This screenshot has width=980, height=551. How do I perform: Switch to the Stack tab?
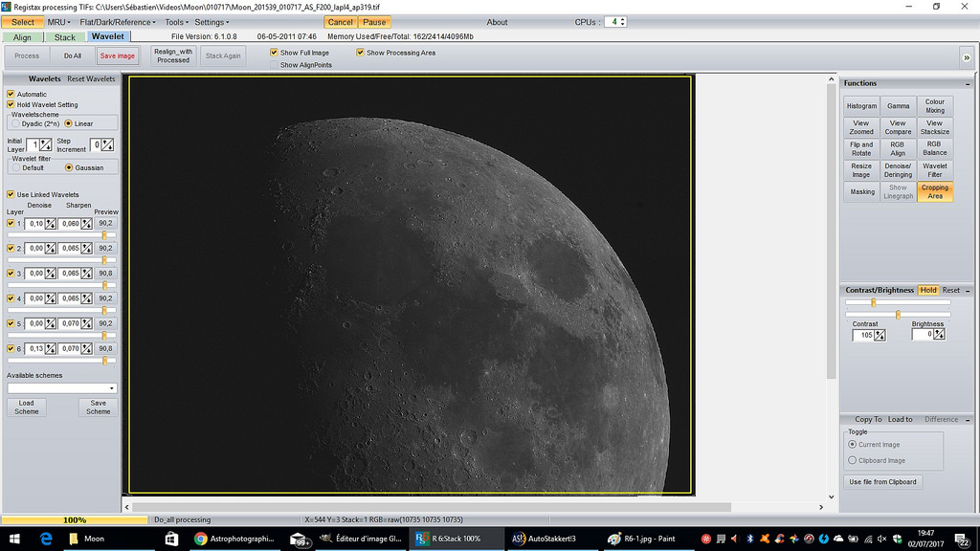[x=64, y=37]
